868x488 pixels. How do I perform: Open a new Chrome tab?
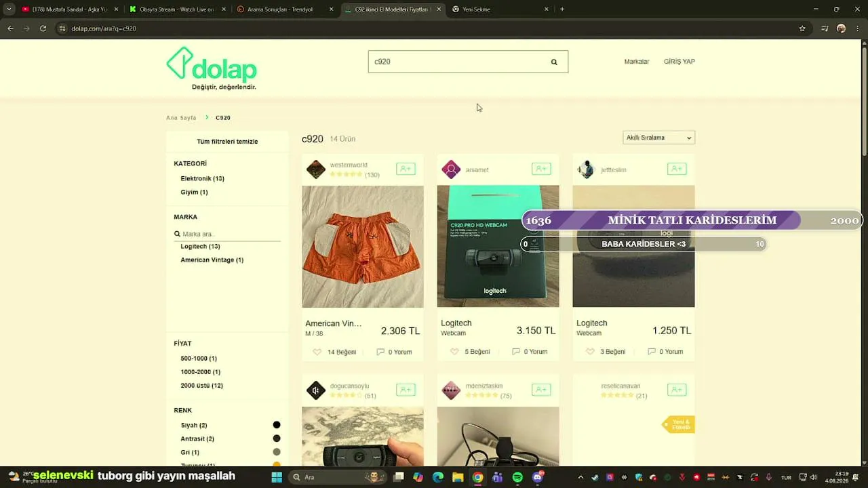(562, 9)
